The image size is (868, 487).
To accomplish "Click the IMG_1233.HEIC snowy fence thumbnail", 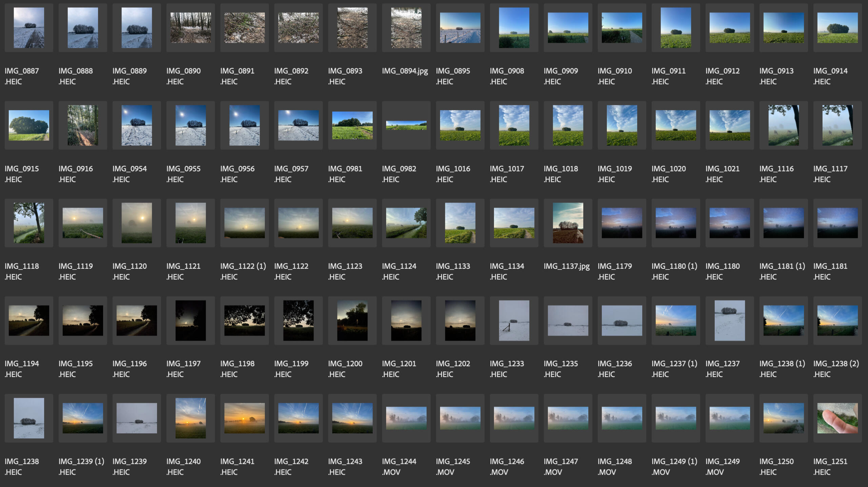I will click(x=514, y=320).
